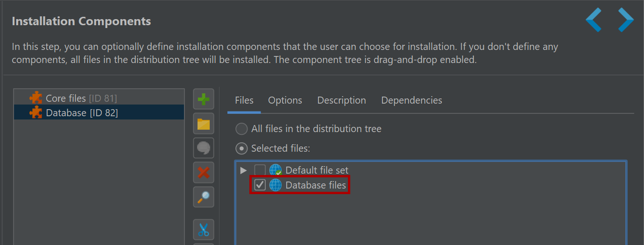Open the Dependencies tab
This screenshot has width=644, height=245.
tap(411, 100)
